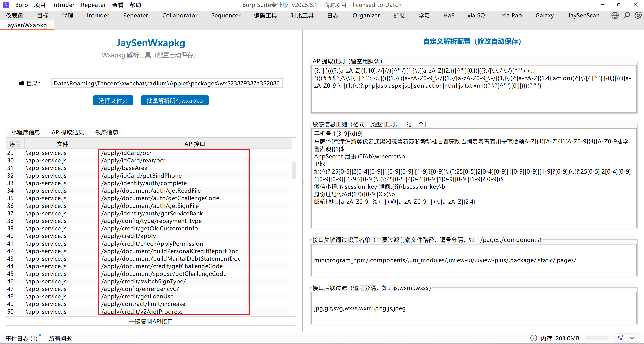The image size is (644, 344).
Task: Click the 一键复制API接口 button
Action: pyautogui.click(x=151, y=321)
